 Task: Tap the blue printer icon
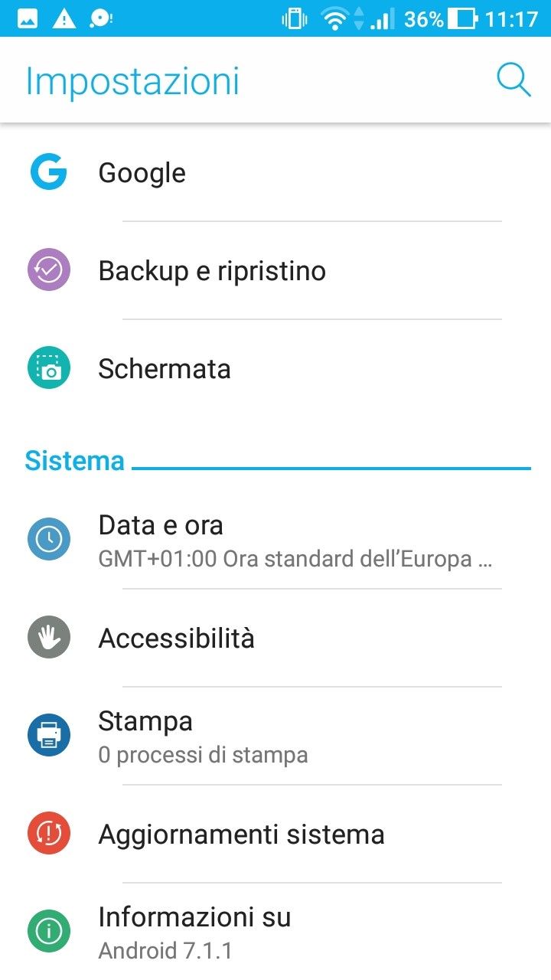click(x=49, y=736)
